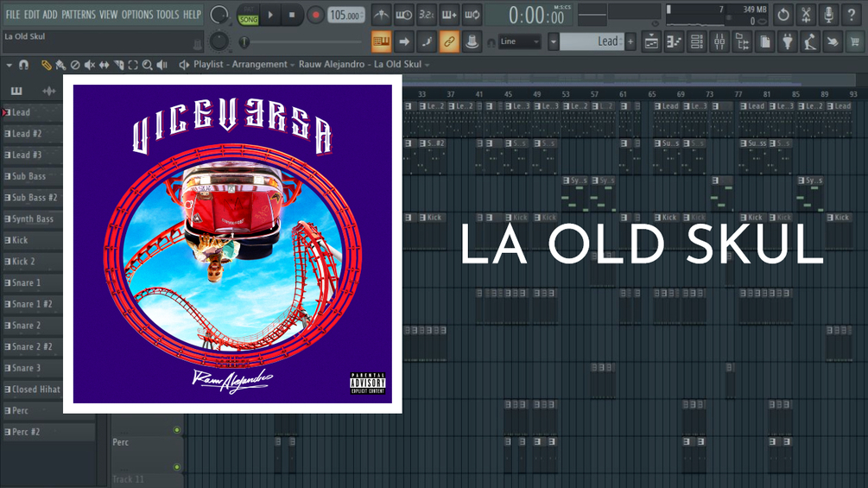Click the Vice Versa album cover image
Viewport: 868px width, 488px height.
click(232, 244)
